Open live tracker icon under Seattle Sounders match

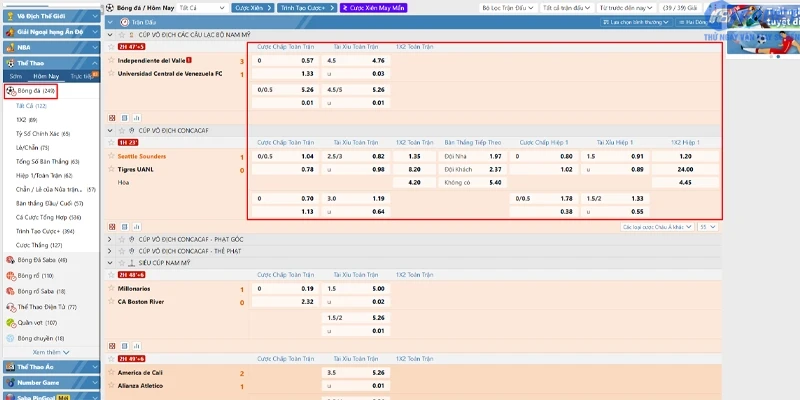point(112,227)
